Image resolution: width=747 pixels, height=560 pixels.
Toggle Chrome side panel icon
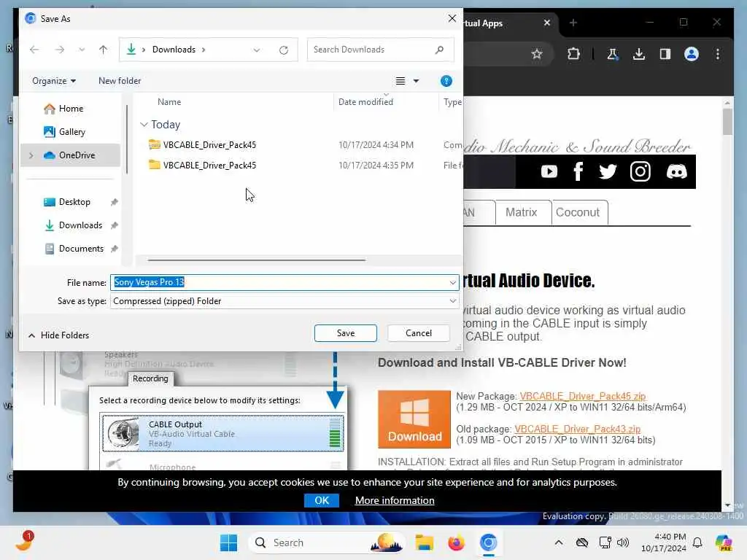(x=665, y=54)
